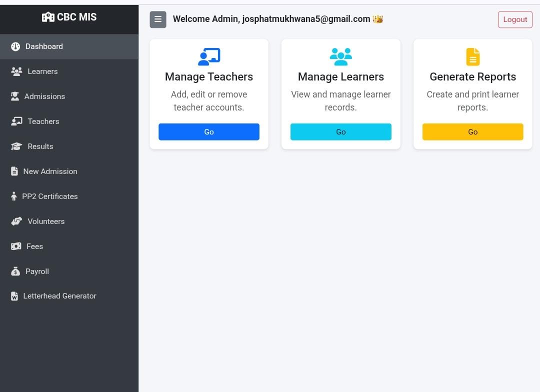Viewport: 540px width, 392px height.
Task: Toggle the sidebar with the hamburger button
Action: 158,19
